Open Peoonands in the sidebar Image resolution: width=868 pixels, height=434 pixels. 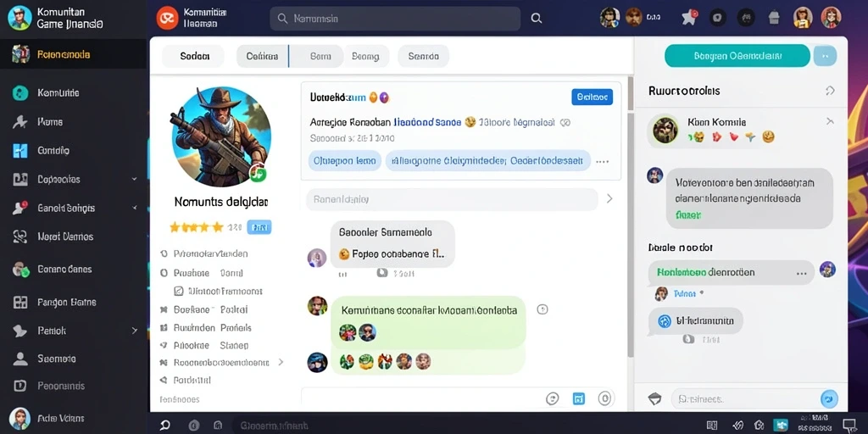(x=61, y=386)
